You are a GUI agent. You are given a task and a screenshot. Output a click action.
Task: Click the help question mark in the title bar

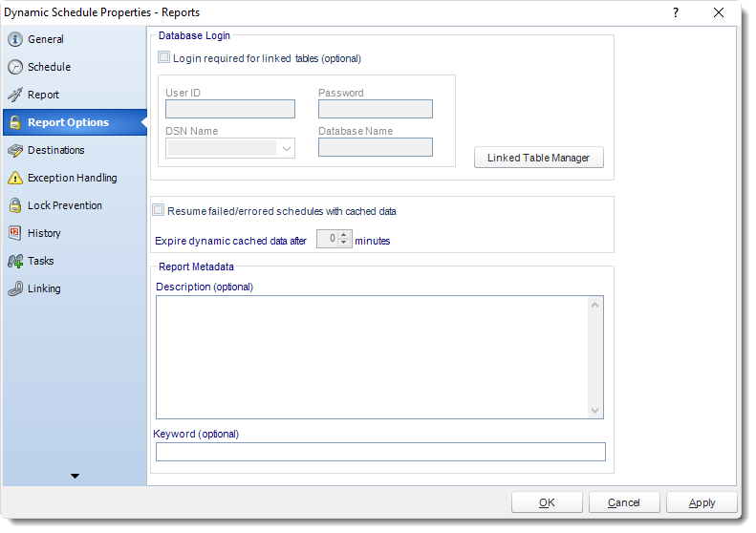676,13
